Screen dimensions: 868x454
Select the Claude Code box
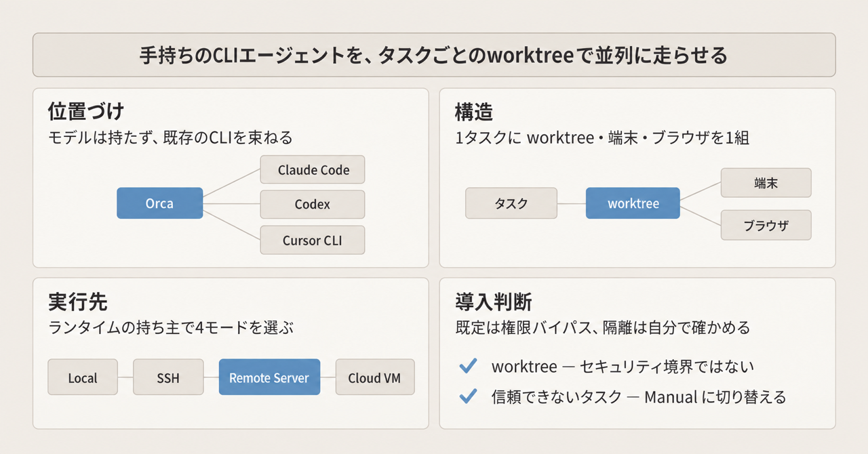point(313,170)
